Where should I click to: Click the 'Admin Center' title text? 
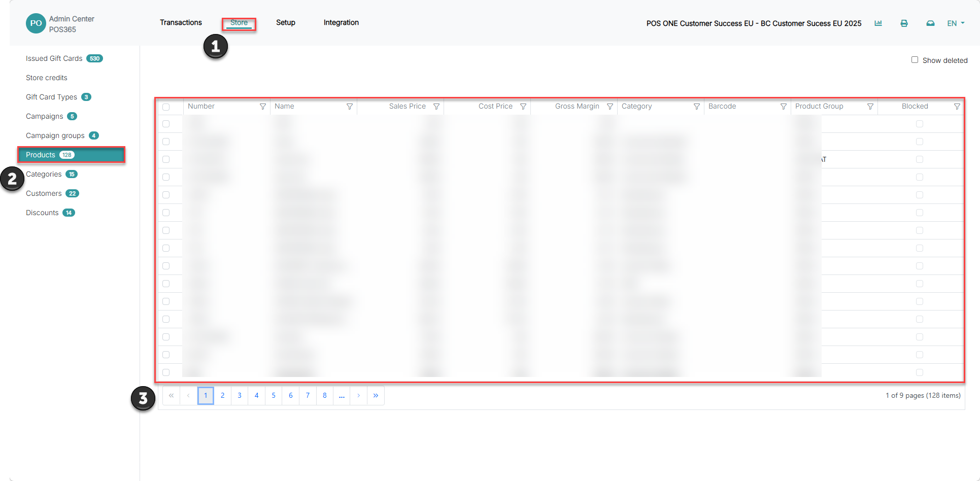pyautogui.click(x=72, y=19)
